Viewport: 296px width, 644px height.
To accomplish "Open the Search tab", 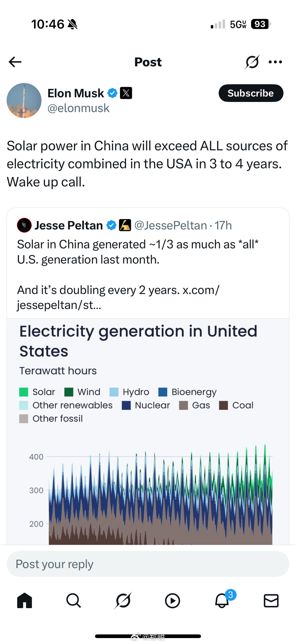I will pos(74,601).
